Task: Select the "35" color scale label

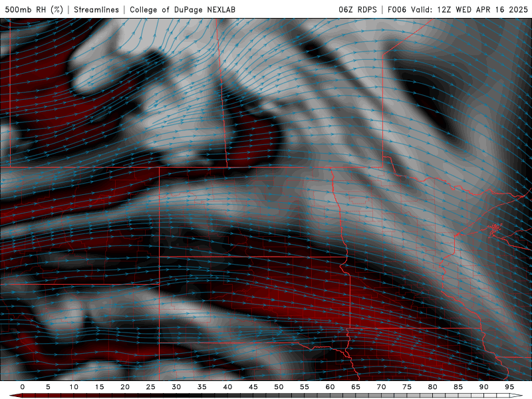Action: click(x=202, y=387)
